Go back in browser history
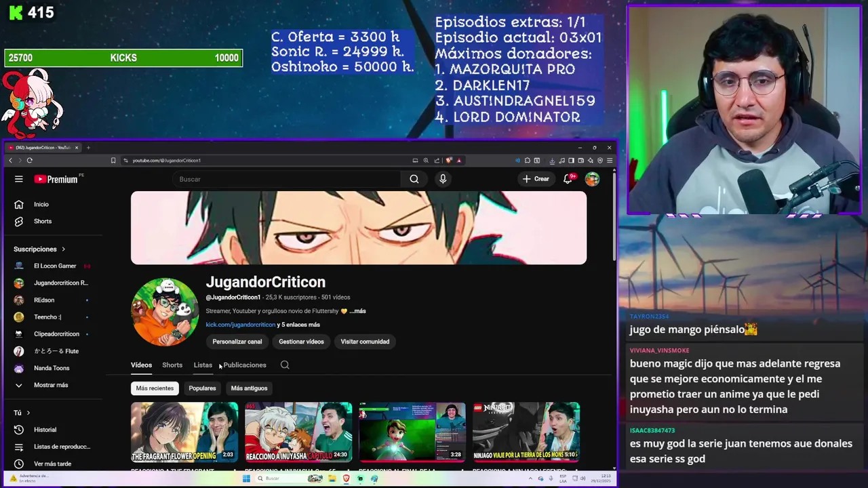Image resolution: width=868 pixels, height=488 pixels. click(x=10, y=161)
